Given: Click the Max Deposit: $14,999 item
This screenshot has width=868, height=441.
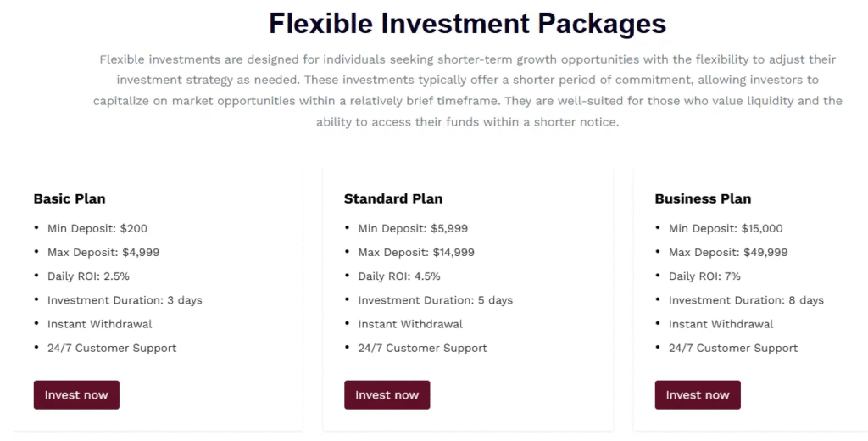Looking at the screenshot, I should (416, 252).
